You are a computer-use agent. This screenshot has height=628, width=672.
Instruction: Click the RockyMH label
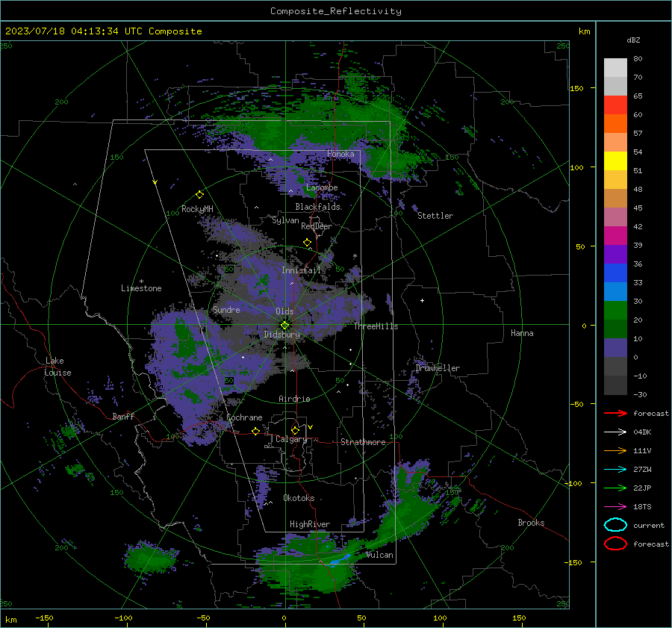point(197,209)
